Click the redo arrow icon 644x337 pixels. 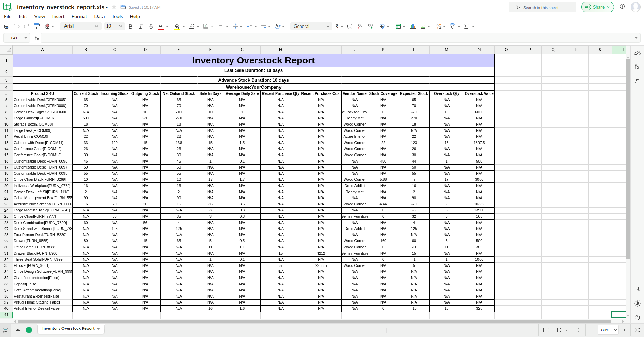click(x=27, y=26)
